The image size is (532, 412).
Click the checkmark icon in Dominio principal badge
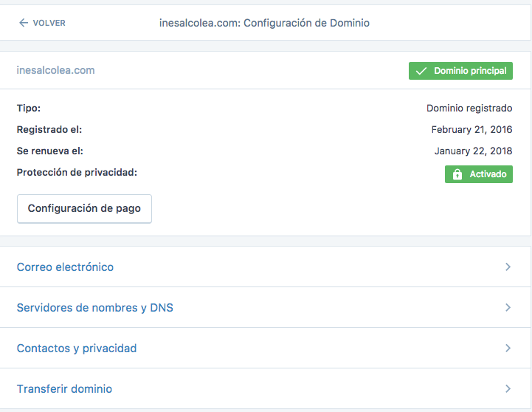(421, 71)
